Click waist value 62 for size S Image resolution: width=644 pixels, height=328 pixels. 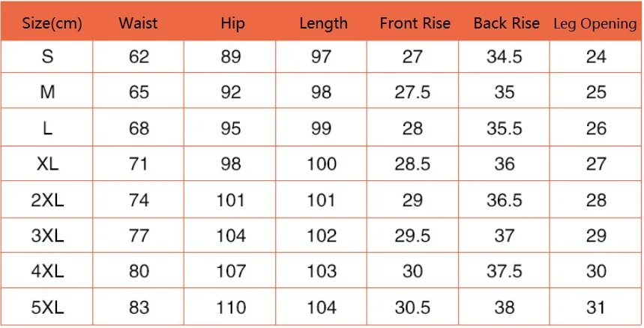(139, 56)
